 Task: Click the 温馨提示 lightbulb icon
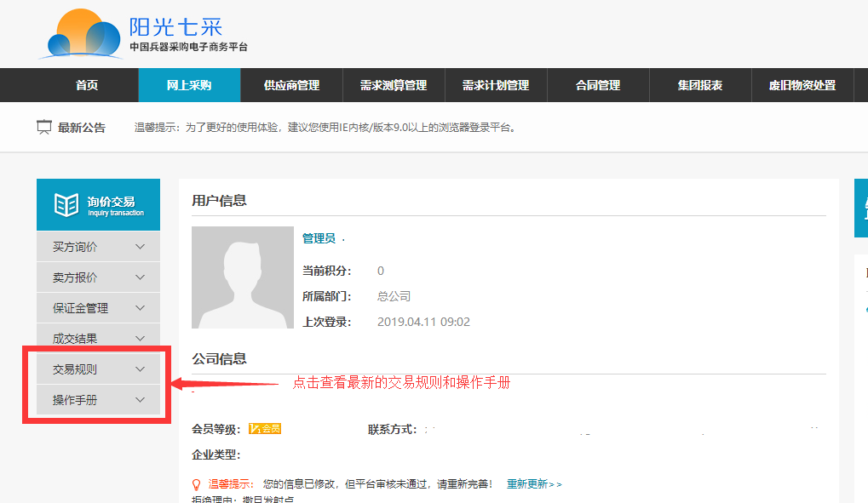click(196, 485)
